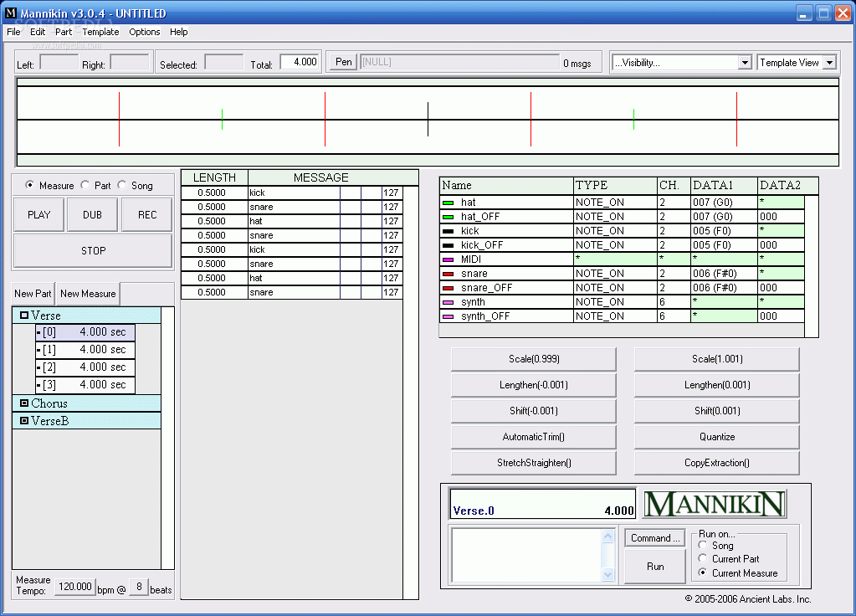Screen dimensions: 856x616
Task: Click the red snare color marker
Action: coord(448,274)
